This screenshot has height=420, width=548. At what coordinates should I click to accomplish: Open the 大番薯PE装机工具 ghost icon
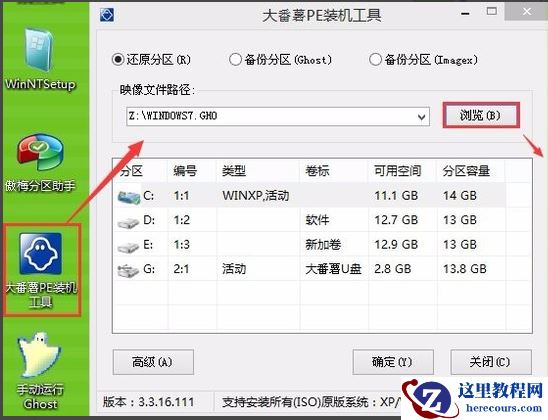point(41,270)
